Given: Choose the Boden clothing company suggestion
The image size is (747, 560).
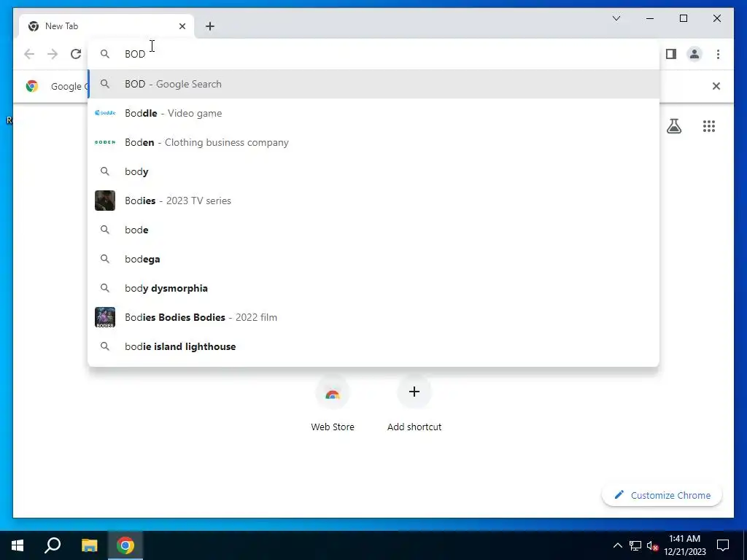Looking at the screenshot, I should coord(374,142).
